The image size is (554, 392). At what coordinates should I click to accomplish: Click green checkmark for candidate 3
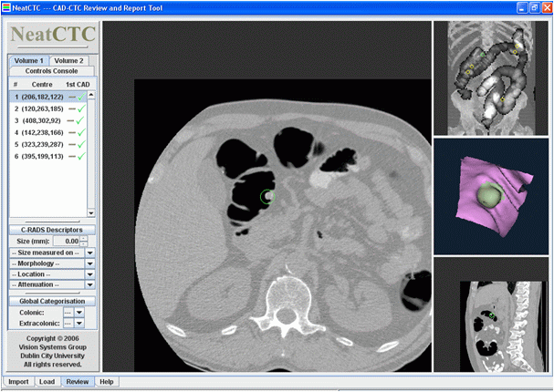coord(80,120)
